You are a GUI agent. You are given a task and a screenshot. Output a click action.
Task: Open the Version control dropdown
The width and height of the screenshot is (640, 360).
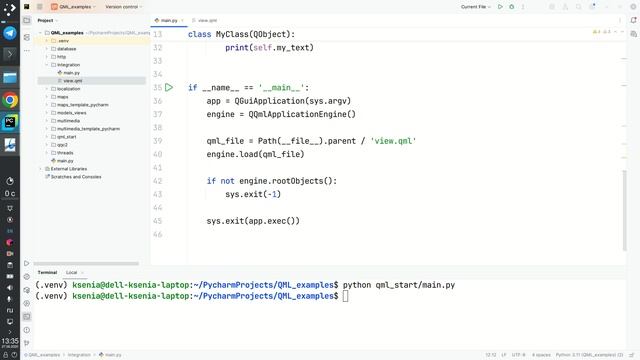point(124,7)
